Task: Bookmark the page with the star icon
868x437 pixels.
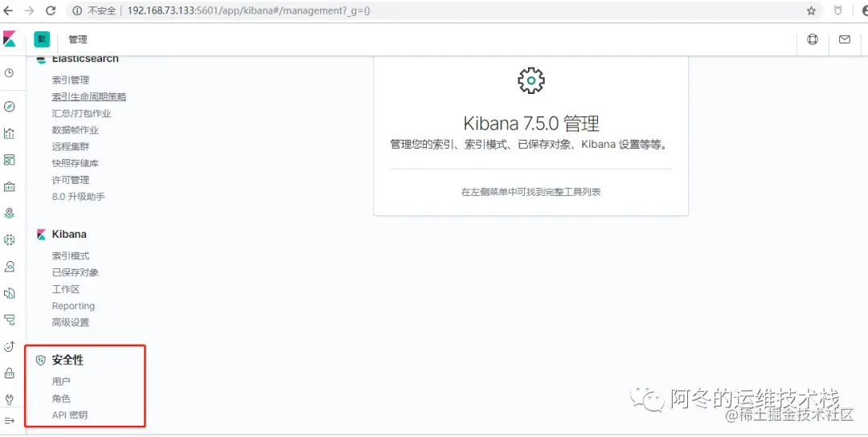Action: click(x=812, y=10)
